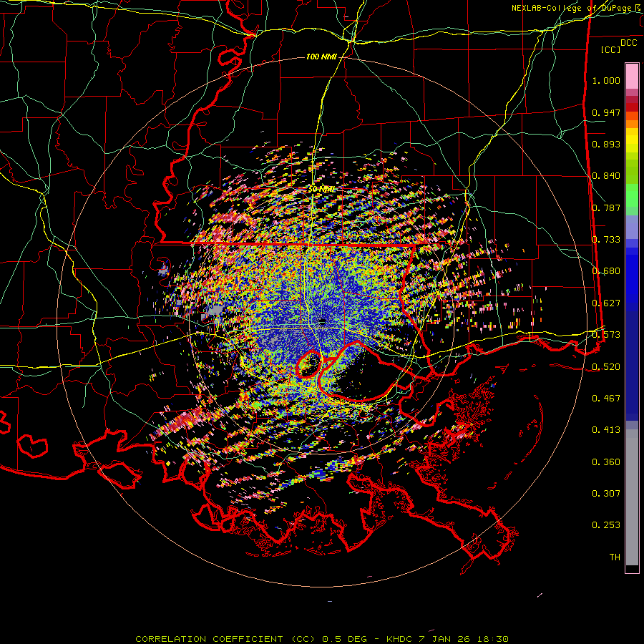
Task: Select the 0.733 legend value
Action: coord(606,240)
